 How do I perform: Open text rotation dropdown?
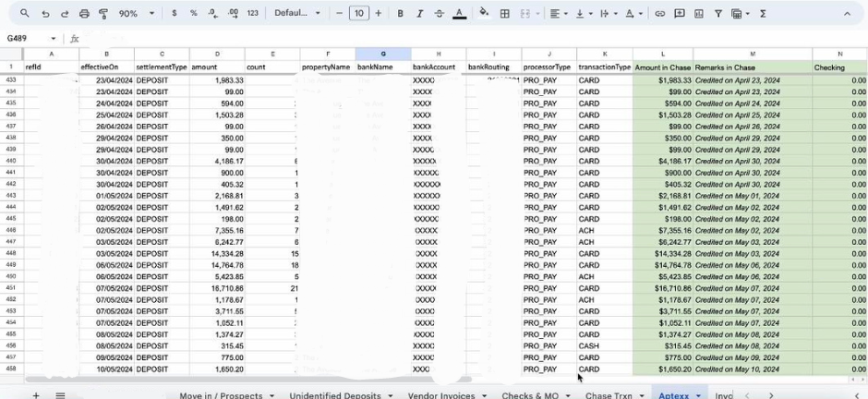pos(633,13)
